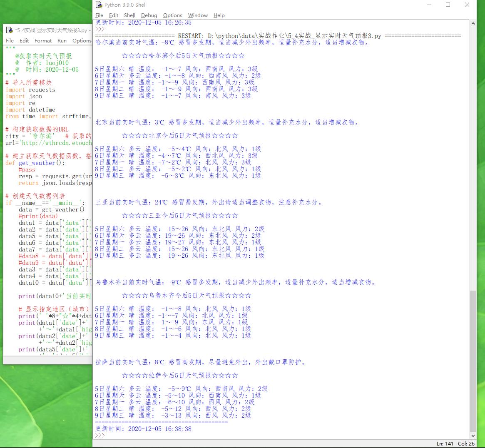Click '#print(data)' line in editor

(x=38, y=216)
